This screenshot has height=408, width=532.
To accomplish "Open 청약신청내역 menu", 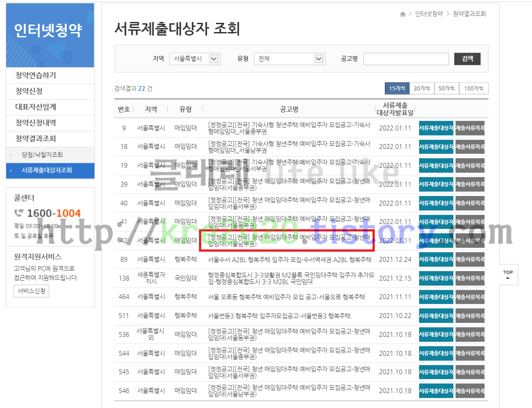I will click(50, 123).
